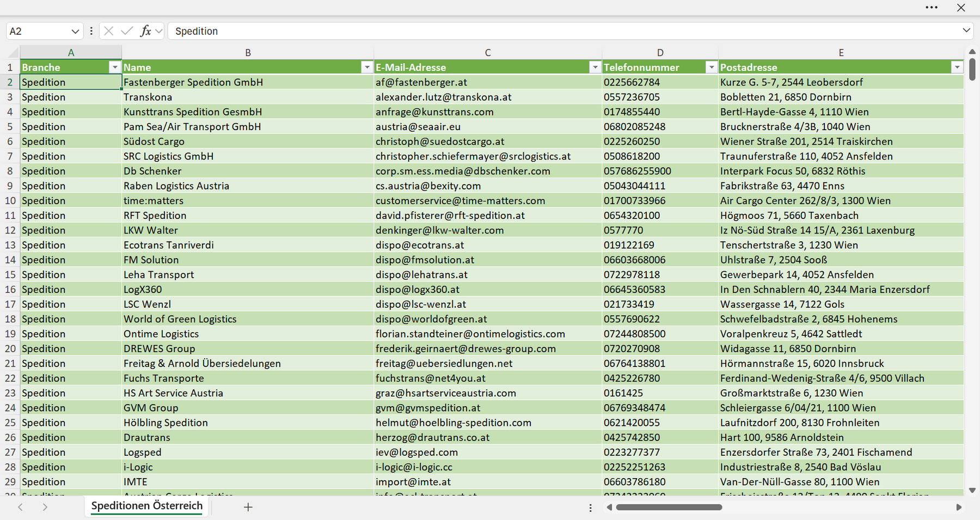Select cell customerservice@time-matters.com

[488, 200]
